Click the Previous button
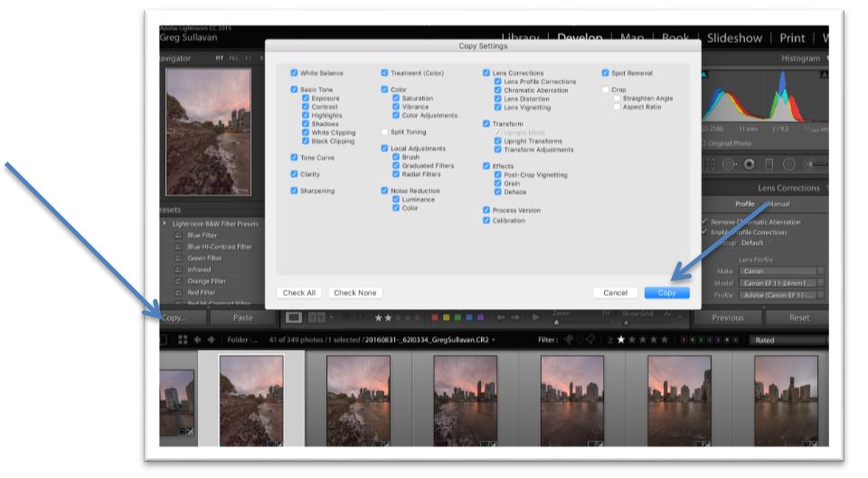The width and height of the screenshot is (868, 478). [728, 317]
